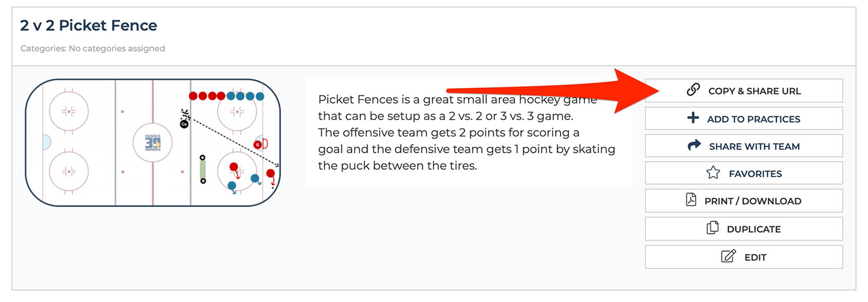Click the Copy & Share URL button
The width and height of the screenshot is (868, 302).
coord(744,91)
